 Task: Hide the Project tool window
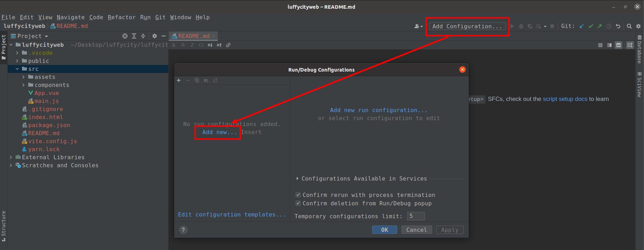(163, 36)
